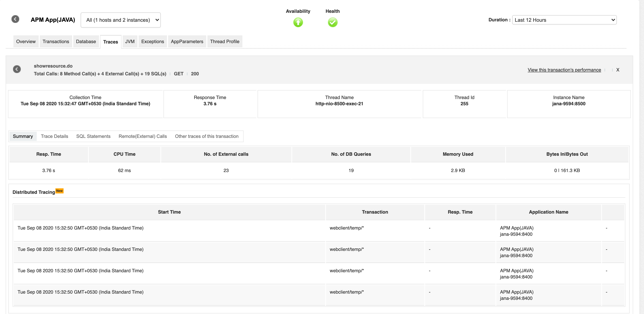Click the green Health checkmark icon

click(333, 23)
